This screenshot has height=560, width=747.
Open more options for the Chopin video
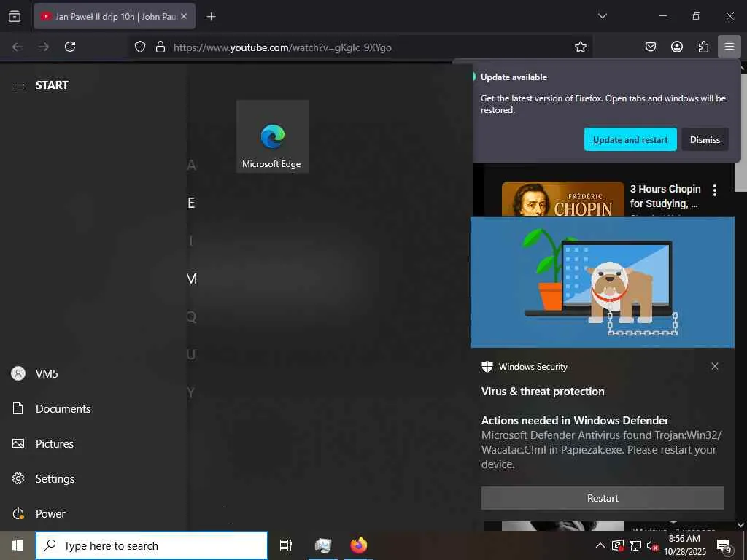715,190
